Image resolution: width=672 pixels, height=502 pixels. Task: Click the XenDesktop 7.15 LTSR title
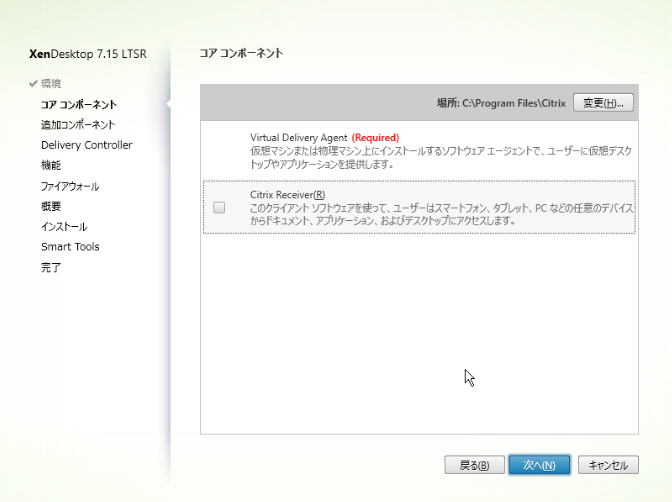(x=88, y=54)
